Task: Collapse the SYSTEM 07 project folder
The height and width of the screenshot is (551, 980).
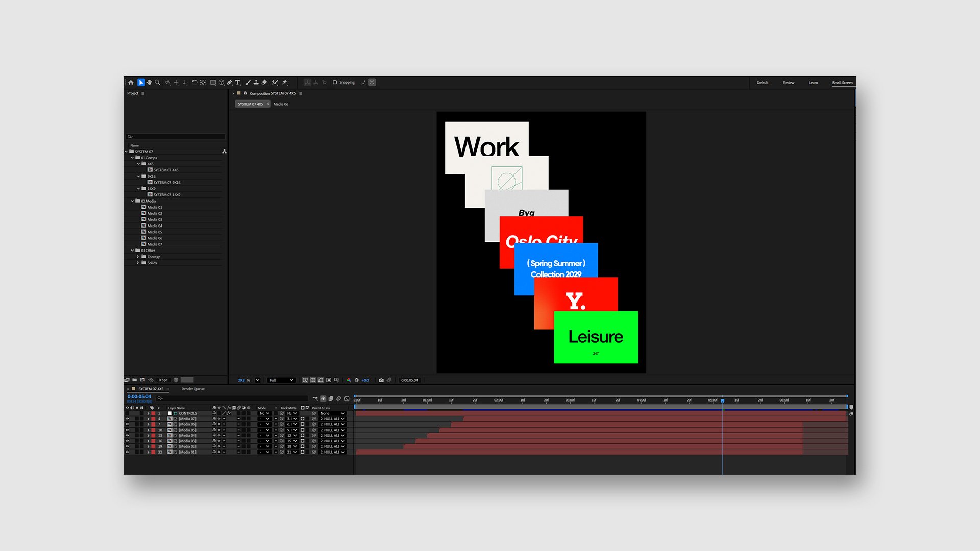Action: click(126, 152)
